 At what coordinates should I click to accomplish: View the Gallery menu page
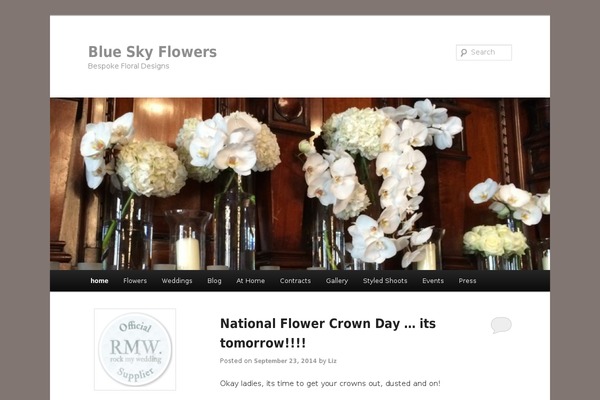(x=337, y=281)
